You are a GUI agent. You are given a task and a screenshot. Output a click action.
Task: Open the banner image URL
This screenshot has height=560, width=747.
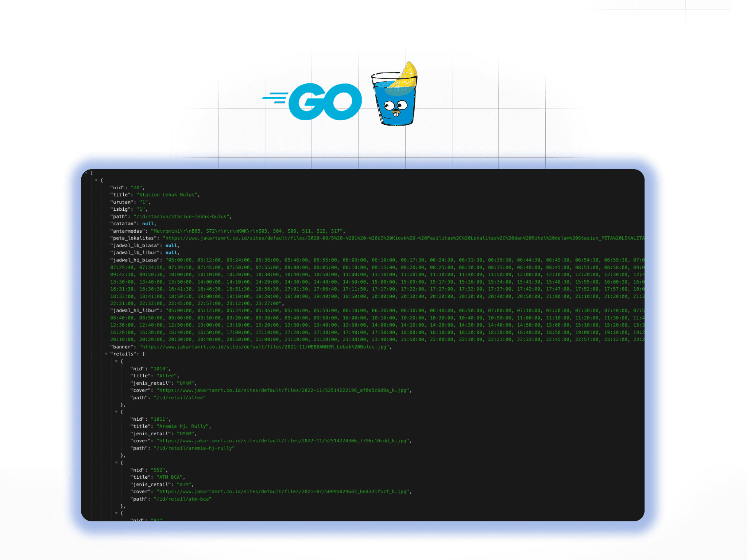[x=264, y=347]
